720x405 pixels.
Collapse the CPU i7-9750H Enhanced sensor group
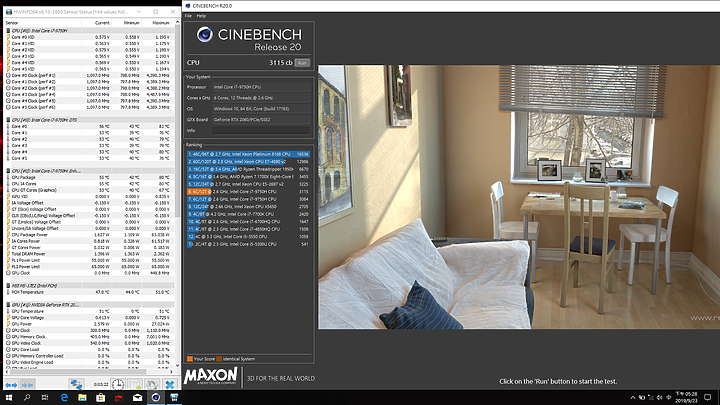click(x=90, y=171)
